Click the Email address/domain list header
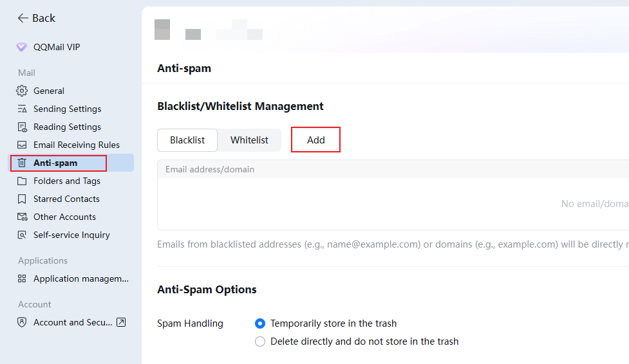The height and width of the screenshot is (364, 629). [210, 169]
